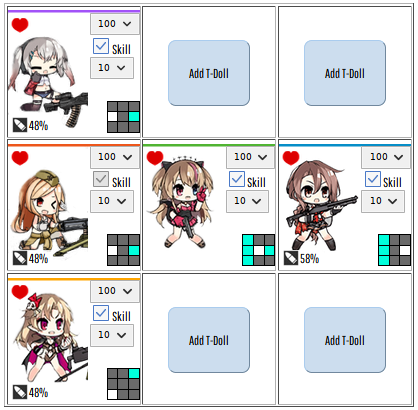Click the ammo icon beside the top doll's 48%

click(20, 125)
